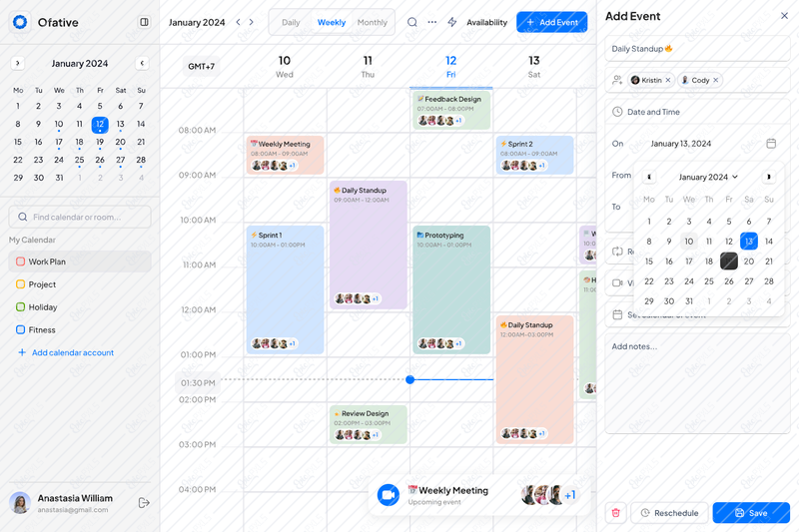Click the Availability button

coord(486,22)
